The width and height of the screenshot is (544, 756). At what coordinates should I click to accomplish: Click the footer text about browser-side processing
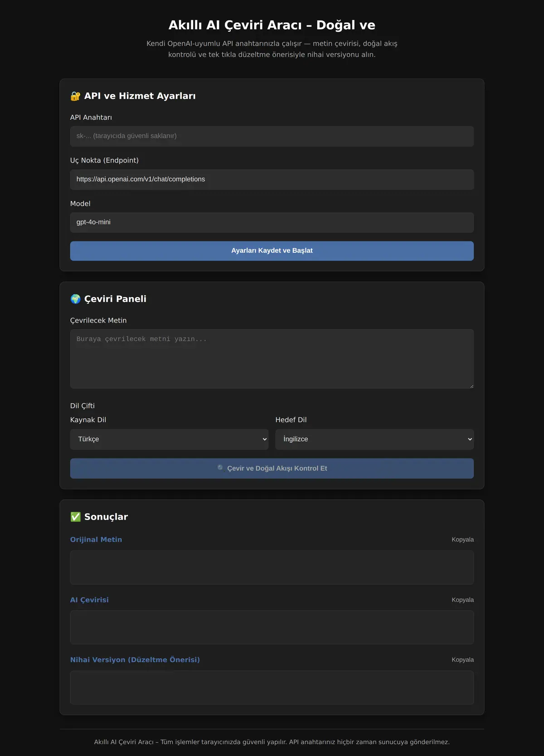point(272,742)
